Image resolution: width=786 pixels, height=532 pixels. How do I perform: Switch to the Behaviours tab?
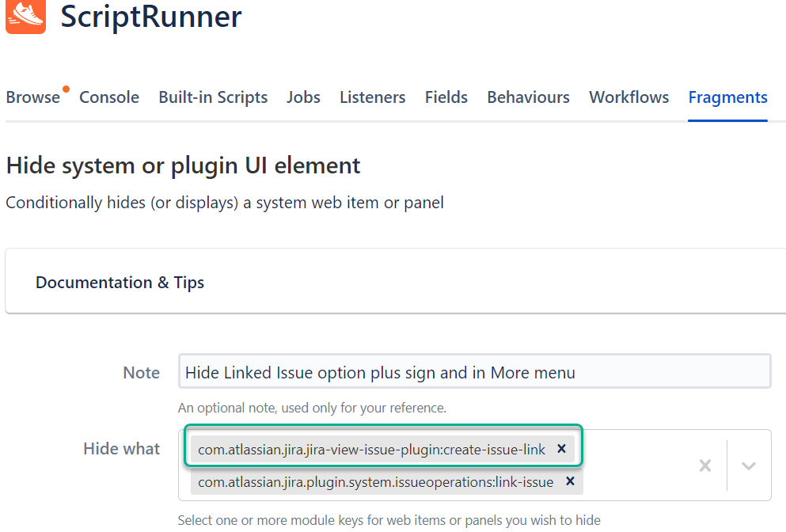pos(528,97)
